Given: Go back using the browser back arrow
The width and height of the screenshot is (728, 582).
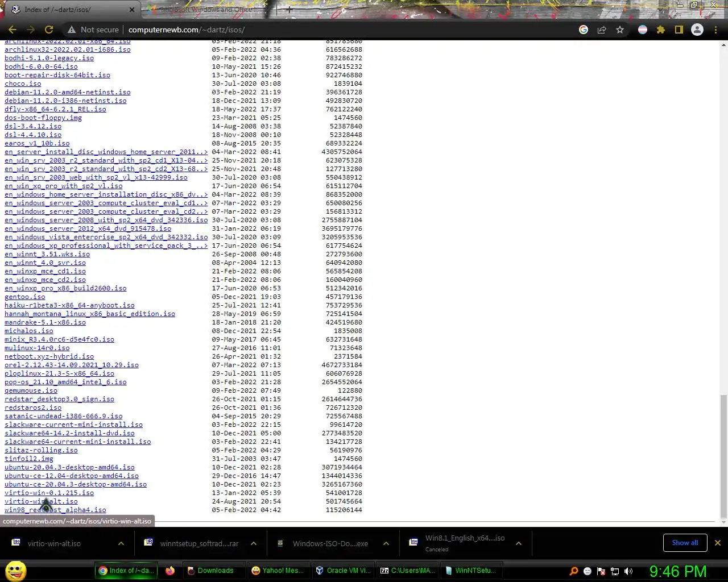Looking at the screenshot, I should tap(13, 30).
